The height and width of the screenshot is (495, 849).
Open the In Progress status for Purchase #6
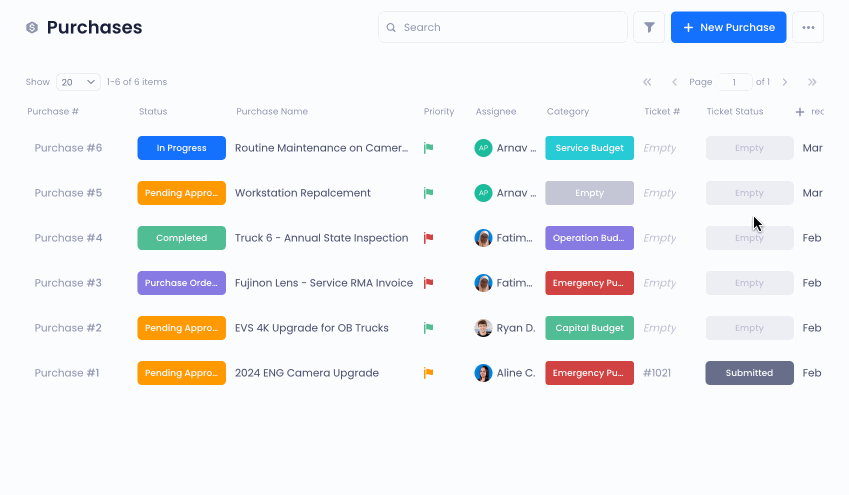[181, 148]
